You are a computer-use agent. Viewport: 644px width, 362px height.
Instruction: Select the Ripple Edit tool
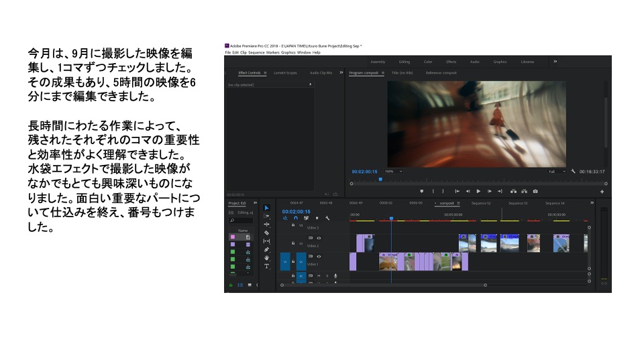[x=266, y=224]
